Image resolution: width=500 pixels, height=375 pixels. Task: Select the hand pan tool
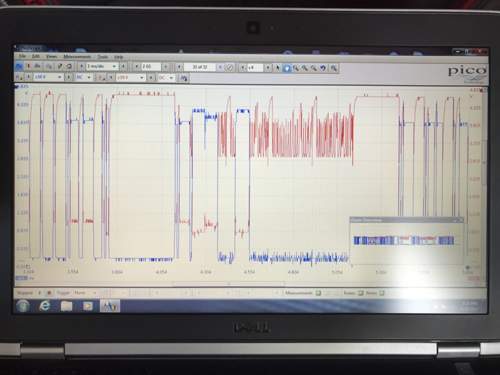287,68
